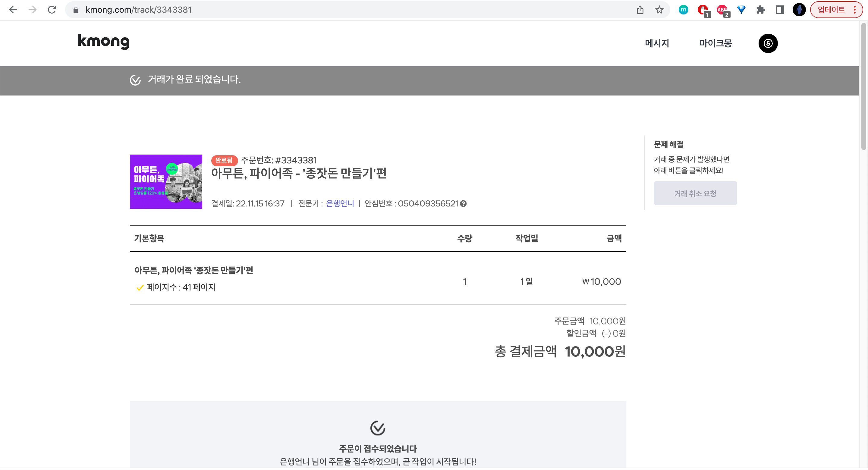Toggle the browser side panel icon
The height and width of the screenshot is (470, 868).
coord(779,10)
